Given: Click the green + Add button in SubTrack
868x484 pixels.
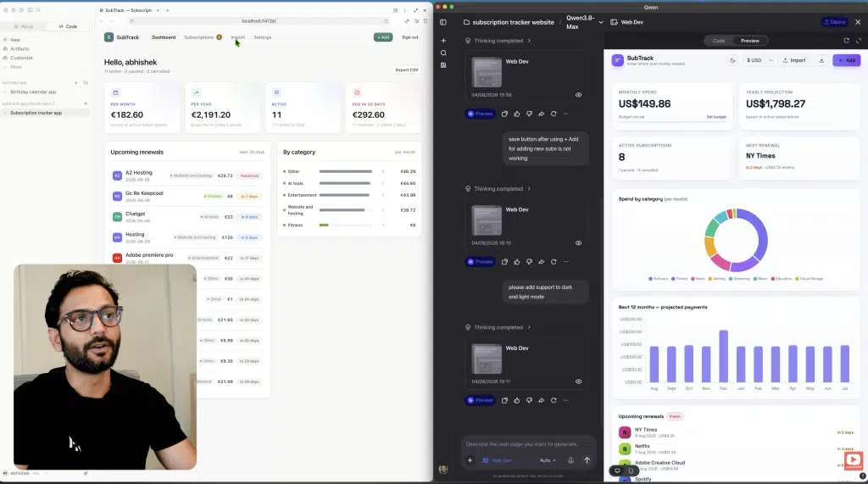Looking at the screenshot, I should [x=383, y=37].
